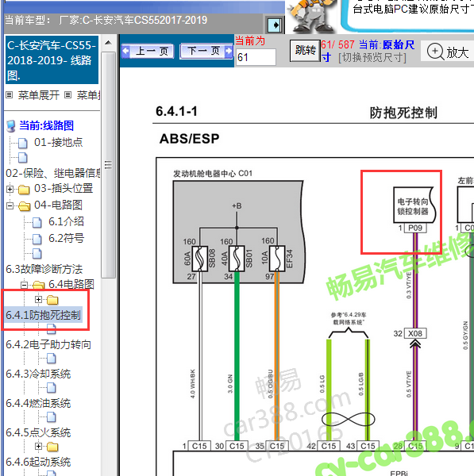The image size is (474, 476).
Task: Click the page icon above 6.4.5点火系统
Action: pyautogui.click(x=52, y=417)
